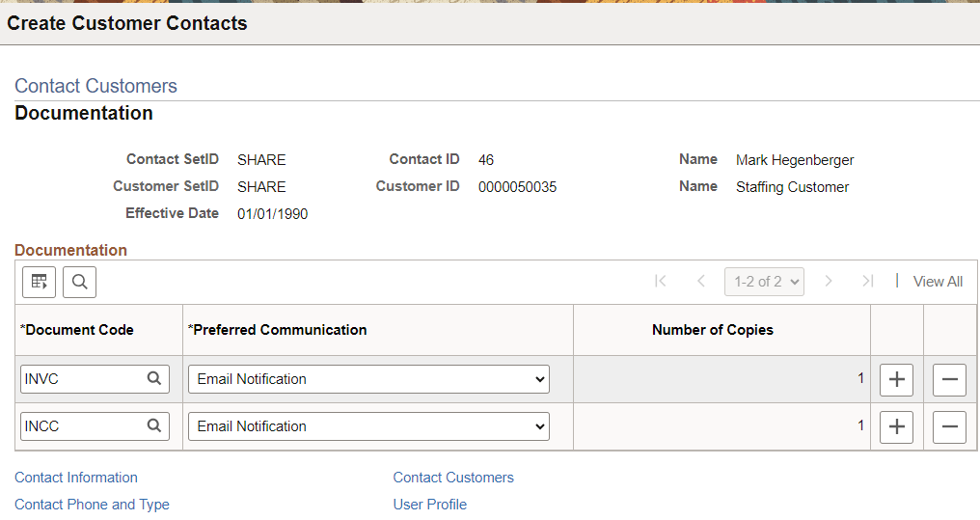The height and width of the screenshot is (520, 980).
Task: Click the Number of Copies value in INVC row
Action: (860, 378)
